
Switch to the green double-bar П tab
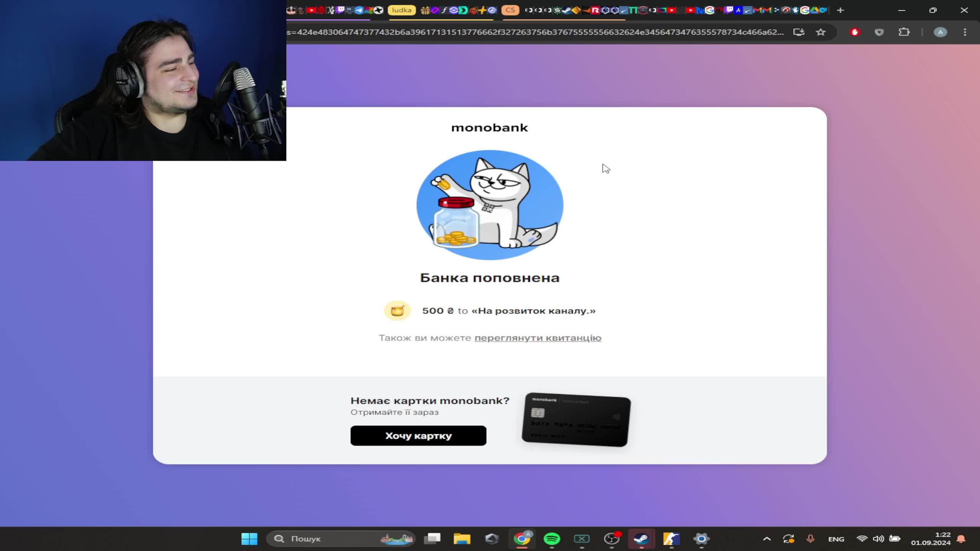click(x=634, y=10)
